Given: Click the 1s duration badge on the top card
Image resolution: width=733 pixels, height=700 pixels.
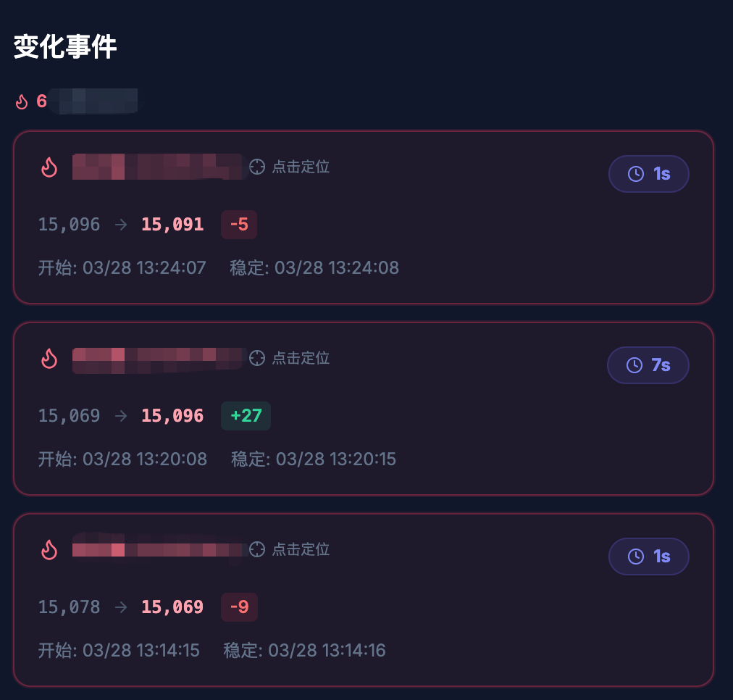Looking at the screenshot, I should click(649, 174).
